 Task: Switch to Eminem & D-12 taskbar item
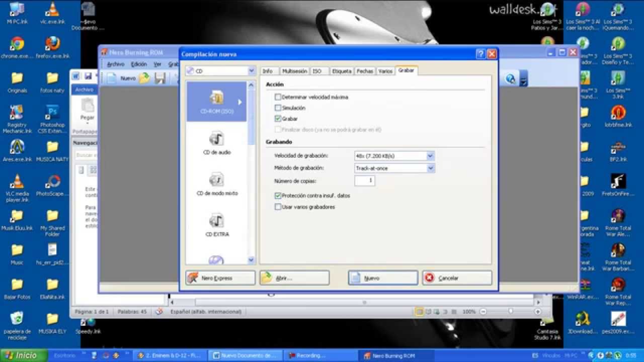click(x=170, y=355)
